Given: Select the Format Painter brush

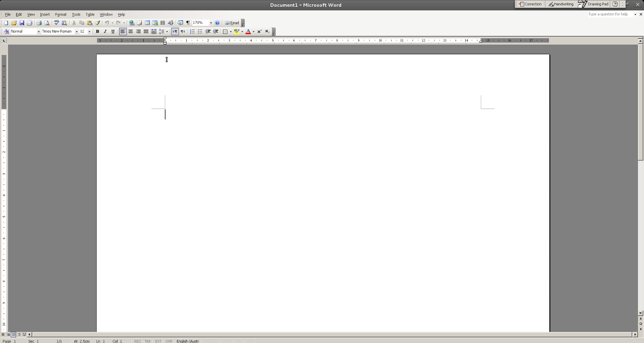Looking at the screenshot, I should [x=97, y=23].
